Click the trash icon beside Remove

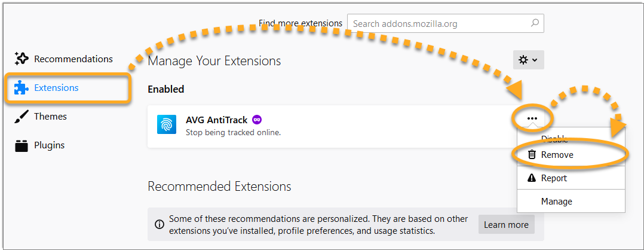532,154
